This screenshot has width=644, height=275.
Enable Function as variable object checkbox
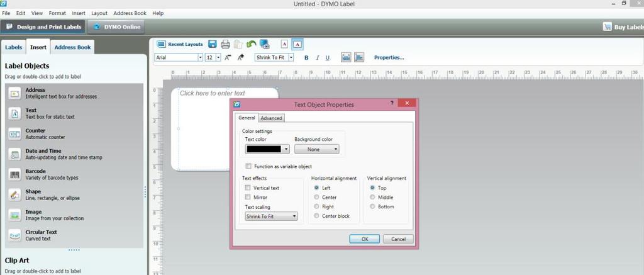pos(248,167)
